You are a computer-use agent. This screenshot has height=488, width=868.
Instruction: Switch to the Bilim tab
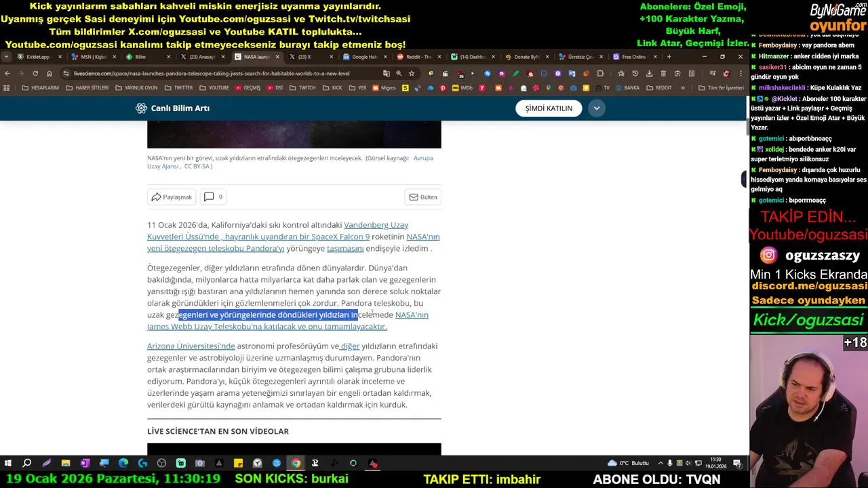click(x=146, y=57)
